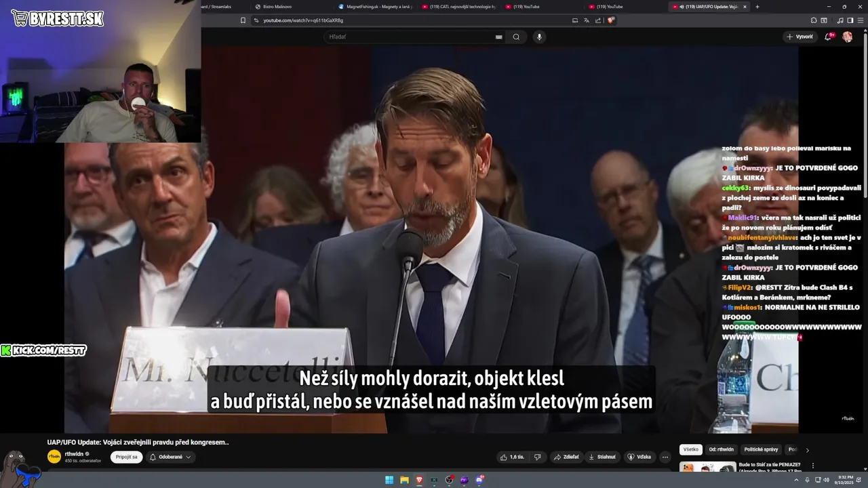Open the browser main menu icon
868x488 pixels.
pyautogui.click(x=860, y=20)
